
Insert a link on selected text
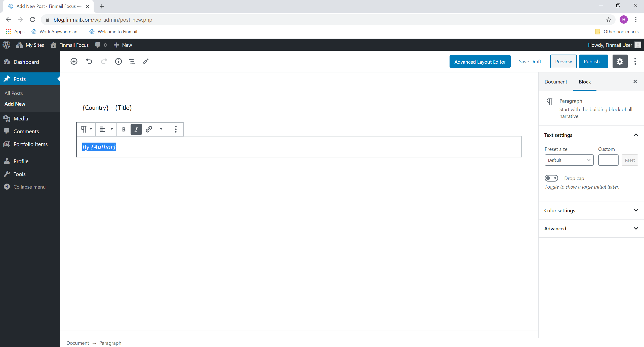tap(149, 129)
